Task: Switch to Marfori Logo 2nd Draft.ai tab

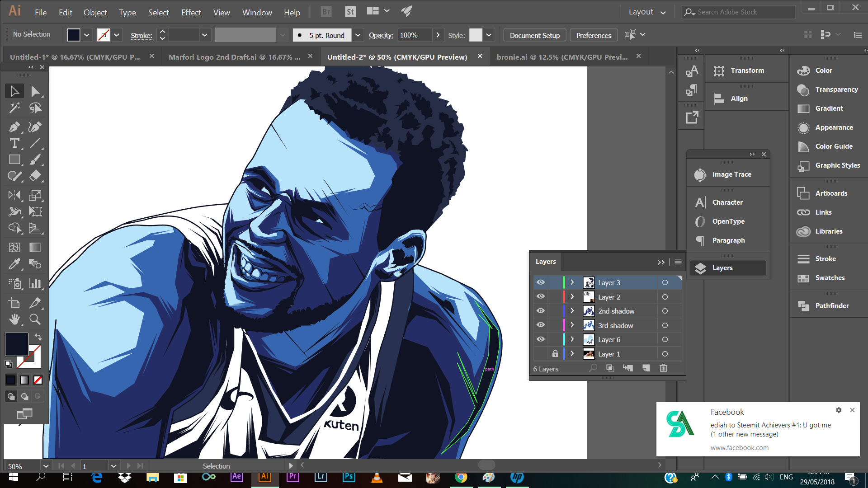Action: point(234,57)
